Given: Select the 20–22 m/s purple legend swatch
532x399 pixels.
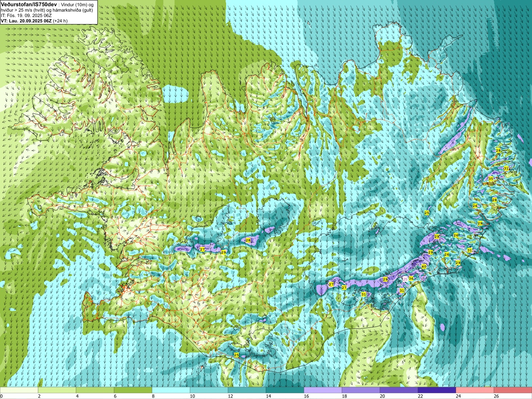Looking at the screenshot, I should coord(399,390).
